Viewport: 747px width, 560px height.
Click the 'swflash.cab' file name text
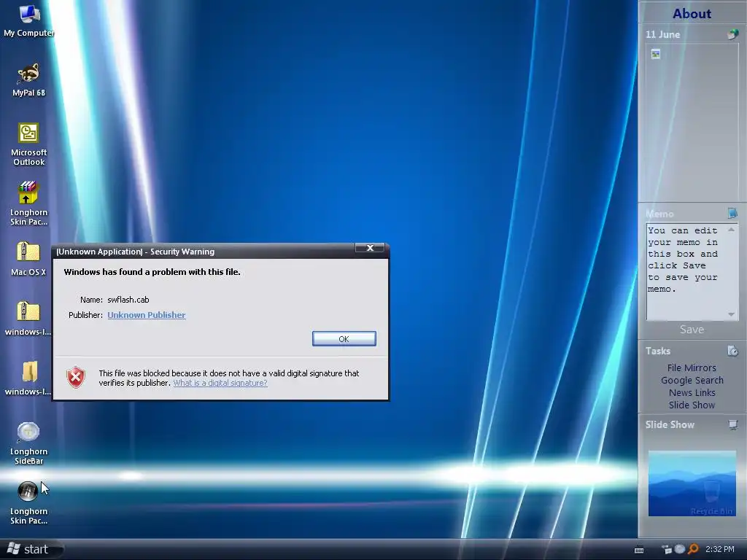point(128,300)
